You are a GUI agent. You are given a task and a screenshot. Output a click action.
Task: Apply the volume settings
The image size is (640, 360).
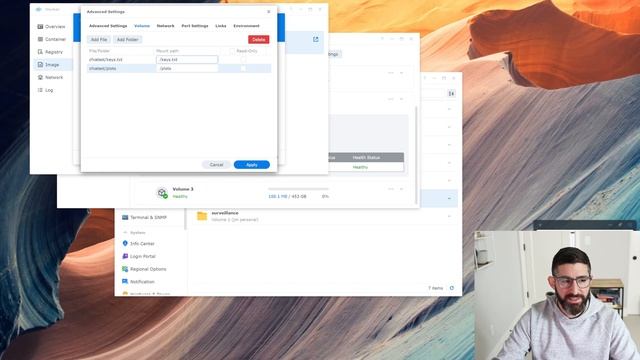[252, 165]
